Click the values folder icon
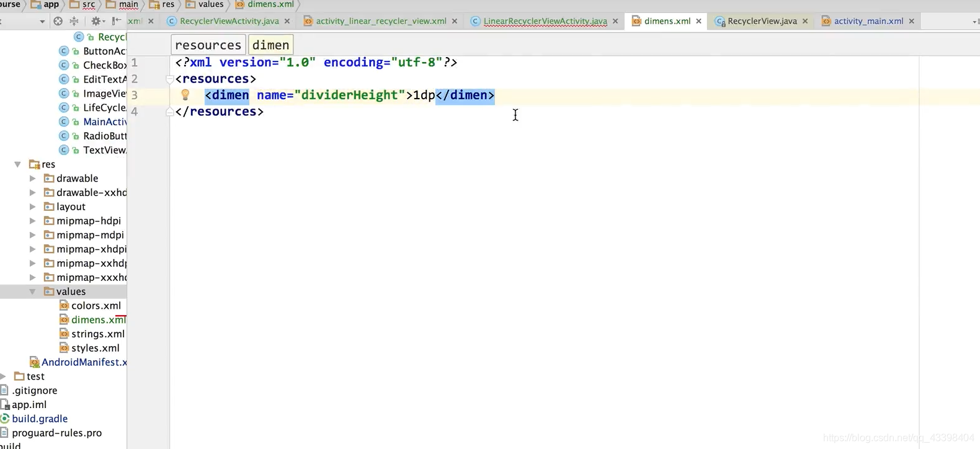Image resolution: width=980 pixels, height=449 pixels. click(49, 291)
